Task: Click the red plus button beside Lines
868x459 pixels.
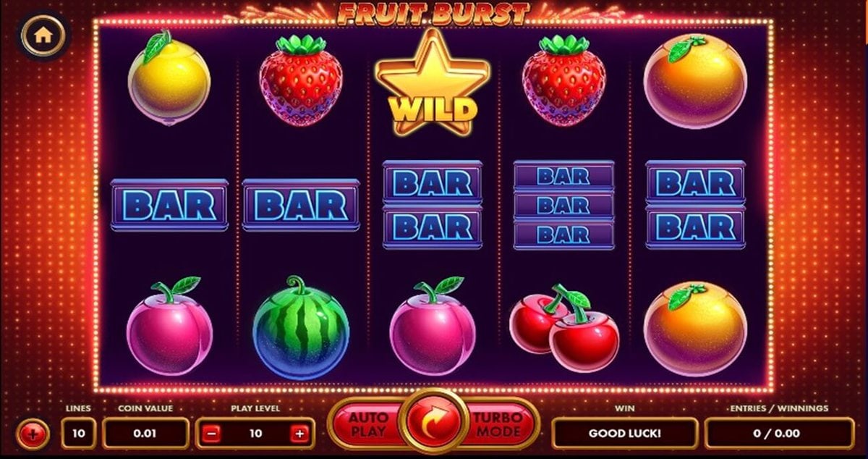Action: pyautogui.click(x=33, y=435)
